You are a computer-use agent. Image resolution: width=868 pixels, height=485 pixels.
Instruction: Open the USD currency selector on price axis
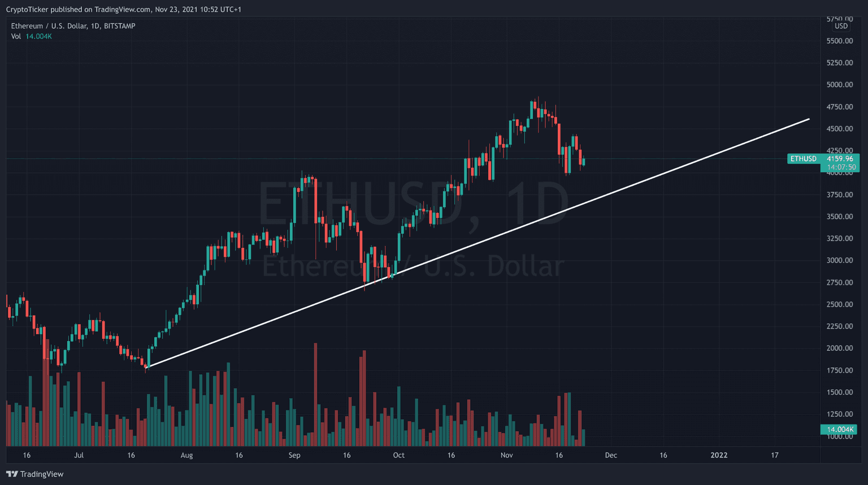tap(841, 26)
